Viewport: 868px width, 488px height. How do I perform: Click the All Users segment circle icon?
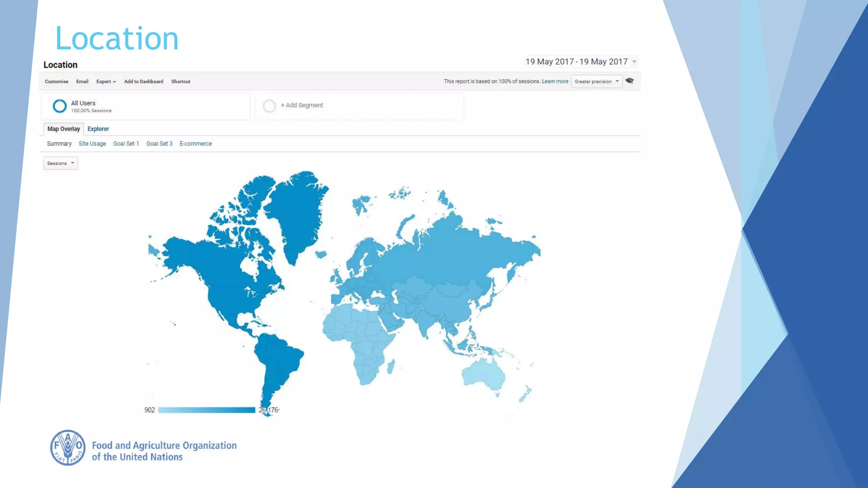coord(59,106)
